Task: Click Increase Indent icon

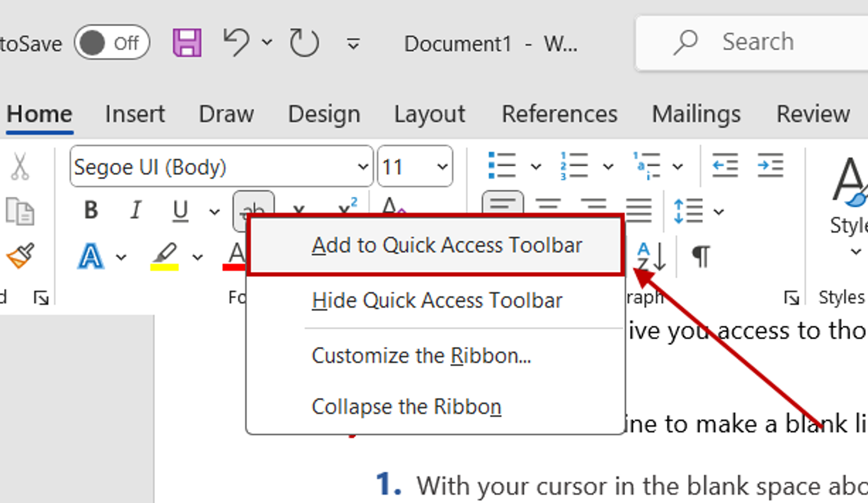Action: 770,166
